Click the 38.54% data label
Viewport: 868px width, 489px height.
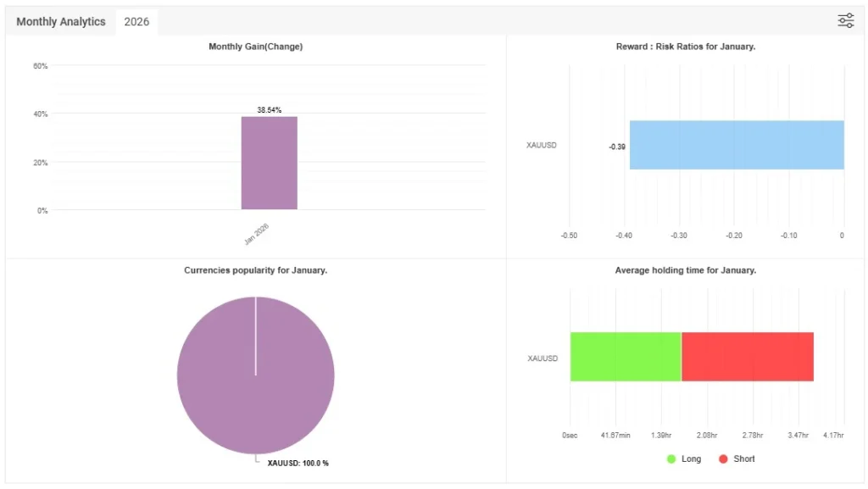coord(269,110)
